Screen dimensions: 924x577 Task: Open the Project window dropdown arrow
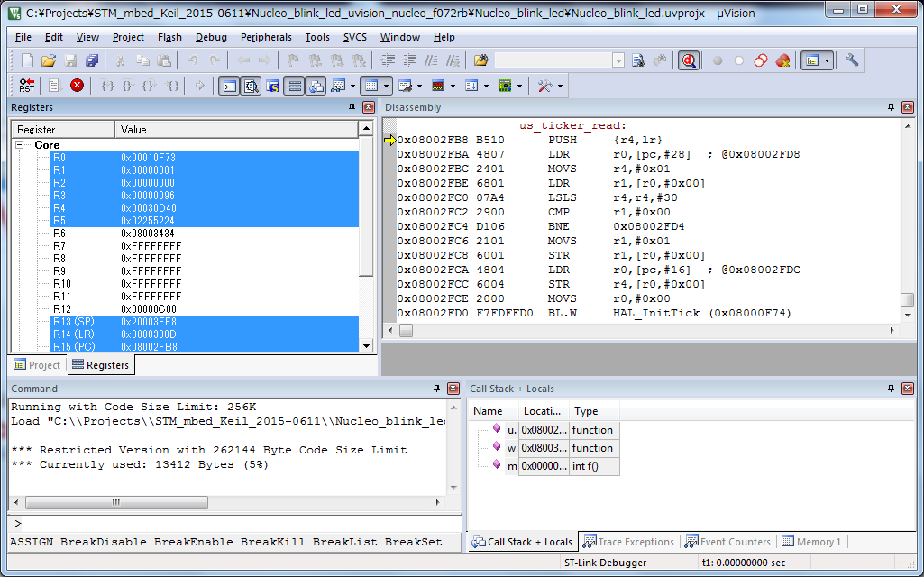(828, 60)
